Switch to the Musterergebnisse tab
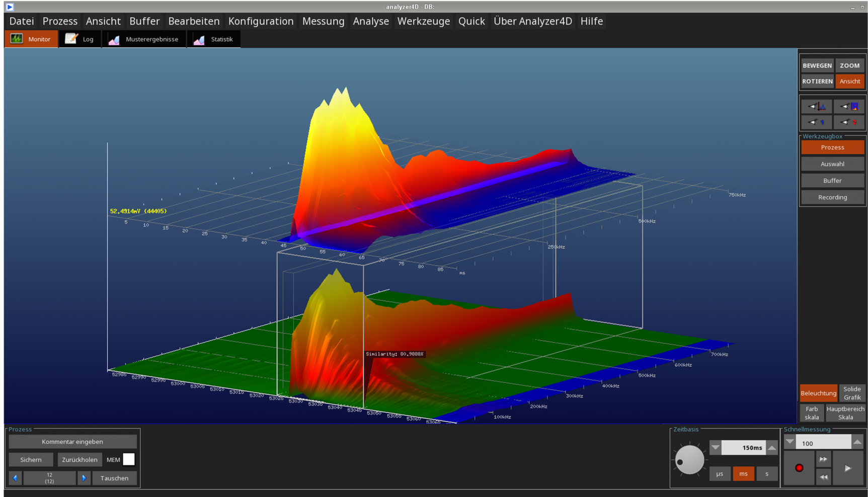Viewport: 868px width, 497px height. [x=144, y=39]
